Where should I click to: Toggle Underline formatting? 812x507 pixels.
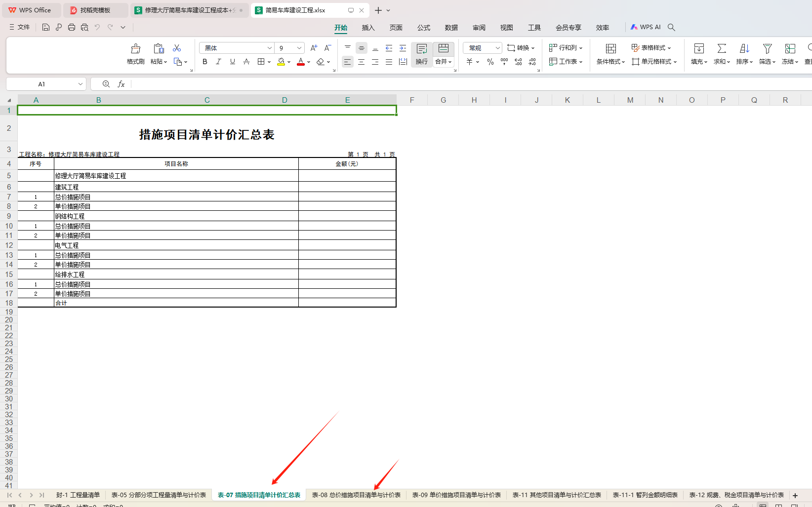(232, 62)
